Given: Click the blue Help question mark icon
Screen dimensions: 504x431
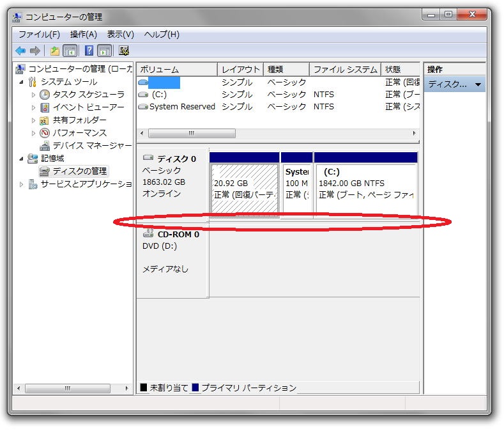Looking at the screenshot, I should [x=89, y=51].
